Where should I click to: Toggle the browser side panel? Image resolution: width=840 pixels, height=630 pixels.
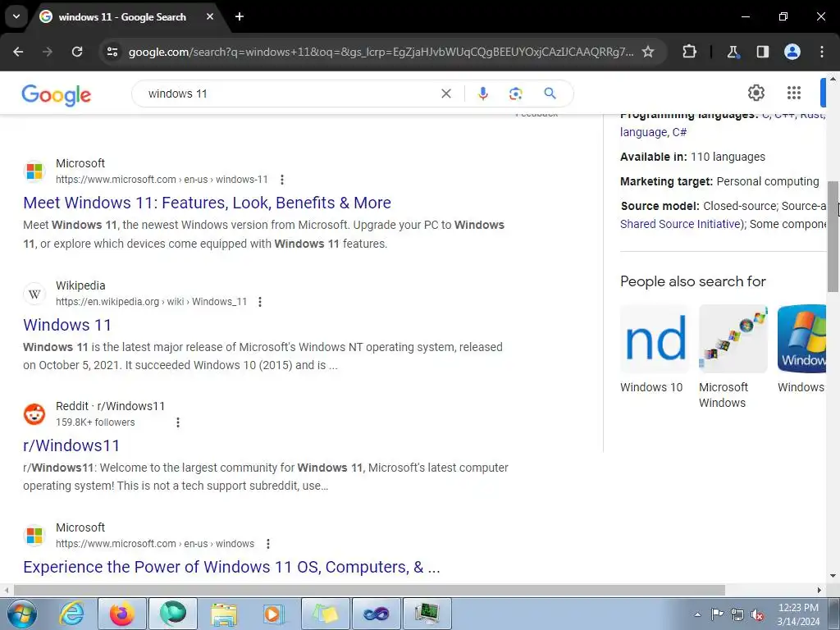[762, 52]
